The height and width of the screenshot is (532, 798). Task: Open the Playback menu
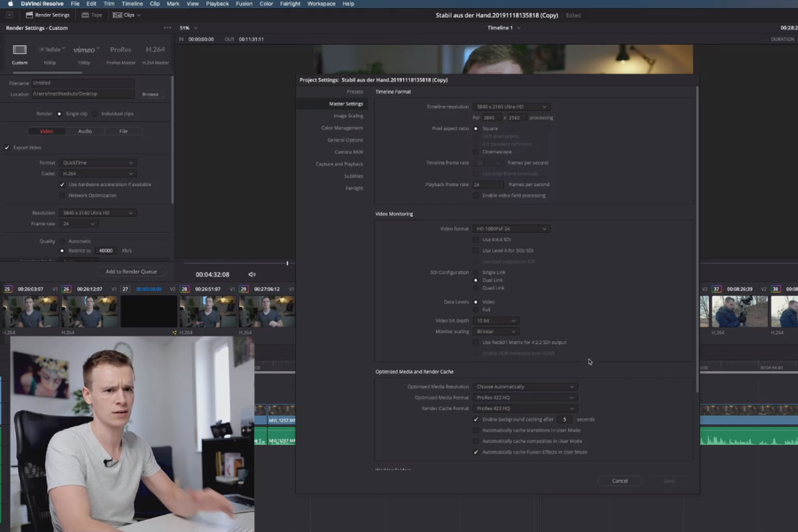click(x=217, y=3)
